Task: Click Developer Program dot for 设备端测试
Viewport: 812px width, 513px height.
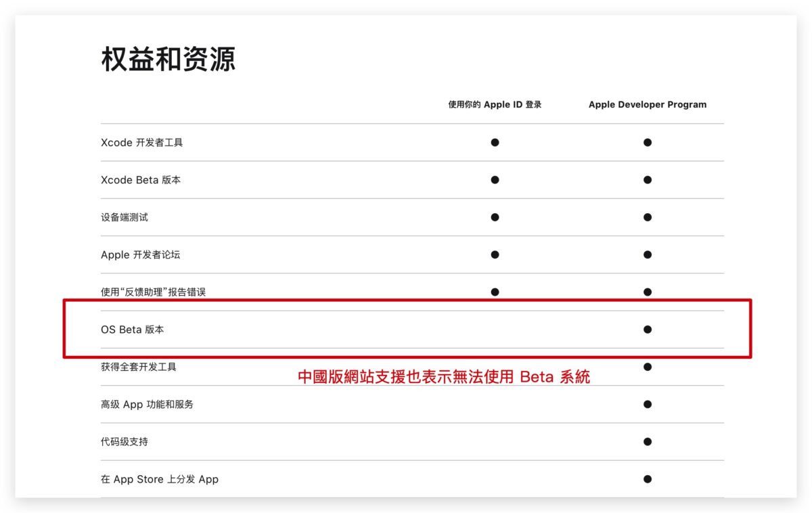Action: (x=648, y=217)
